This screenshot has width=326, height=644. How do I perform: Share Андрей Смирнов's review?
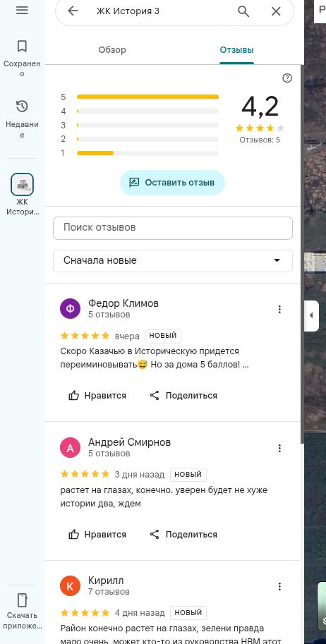pos(183,535)
